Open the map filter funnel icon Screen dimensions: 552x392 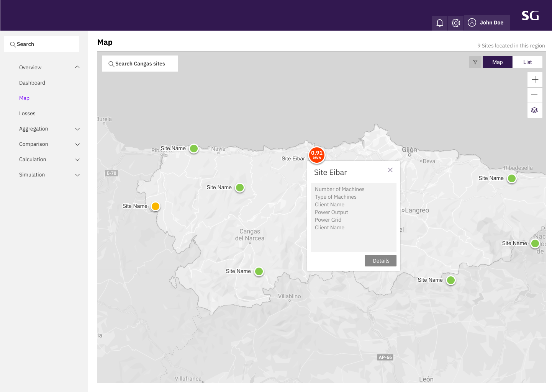point(475,62)
